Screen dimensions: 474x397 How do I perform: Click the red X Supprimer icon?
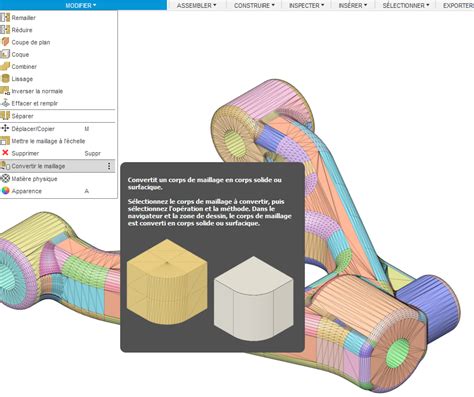[x=5, y=153]
